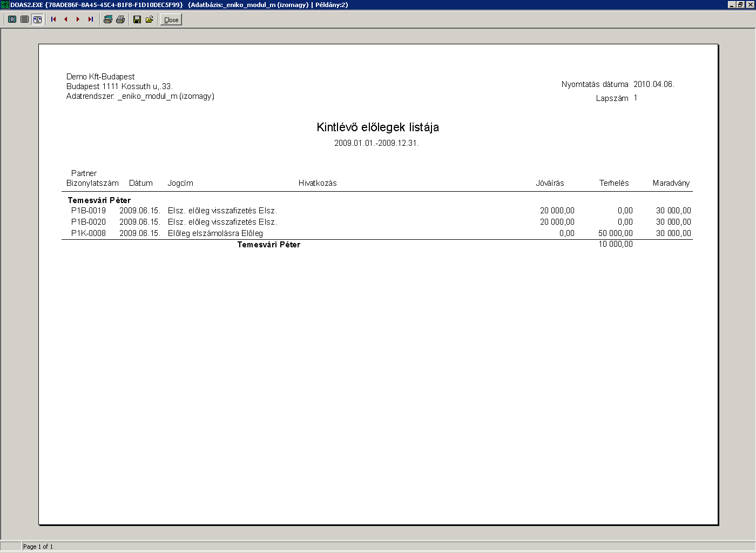Click voucher number P1B-0019
756x553 pixels.
[89, 211]
